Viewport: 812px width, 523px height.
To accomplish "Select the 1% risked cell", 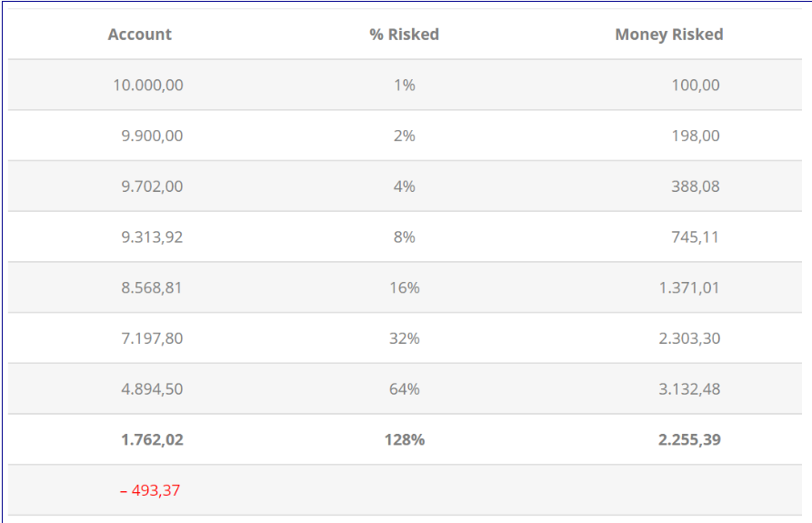I will (404, 85).
